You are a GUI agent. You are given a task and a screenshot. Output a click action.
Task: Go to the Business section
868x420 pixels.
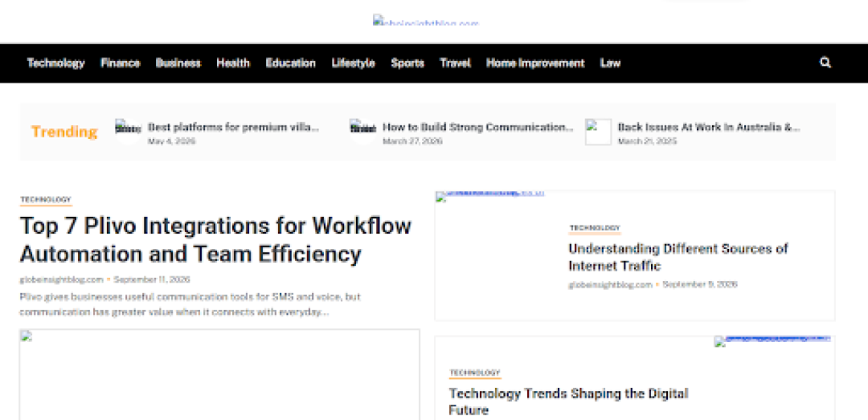178,63
